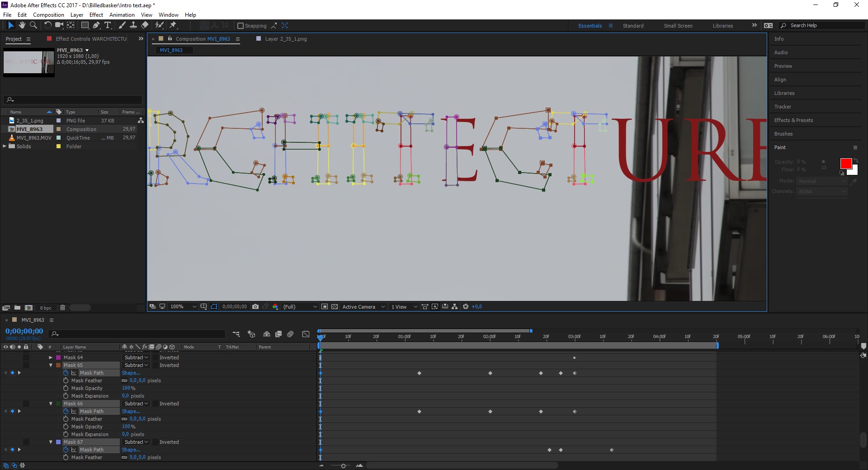The height and width of the screenshot is (470, 868).
Task: Open the Paint panel menu
Action: click(x=855, y=147)
